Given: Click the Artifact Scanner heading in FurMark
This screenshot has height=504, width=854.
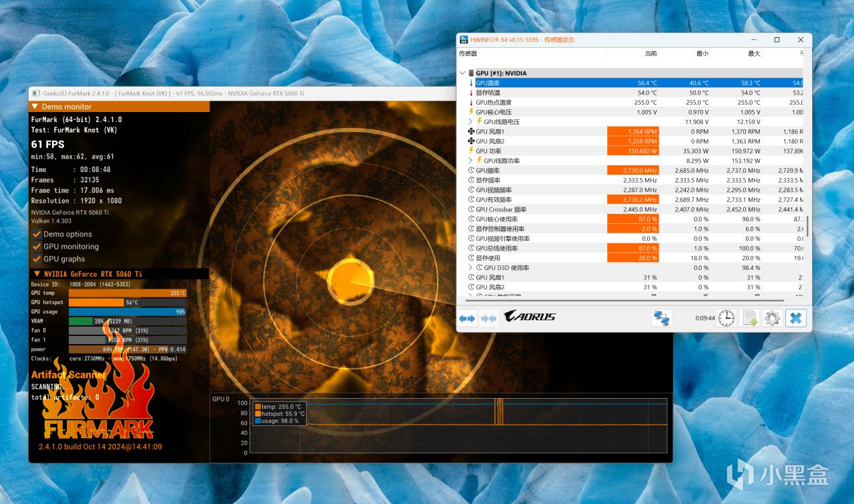Looking at the screenshot, I should pos(68,375).
